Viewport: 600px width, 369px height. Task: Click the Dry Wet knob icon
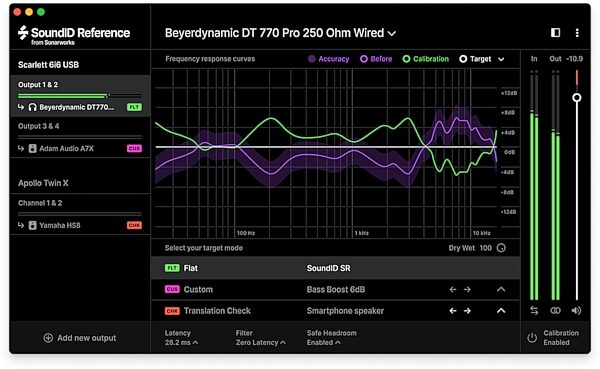[501, 248]
